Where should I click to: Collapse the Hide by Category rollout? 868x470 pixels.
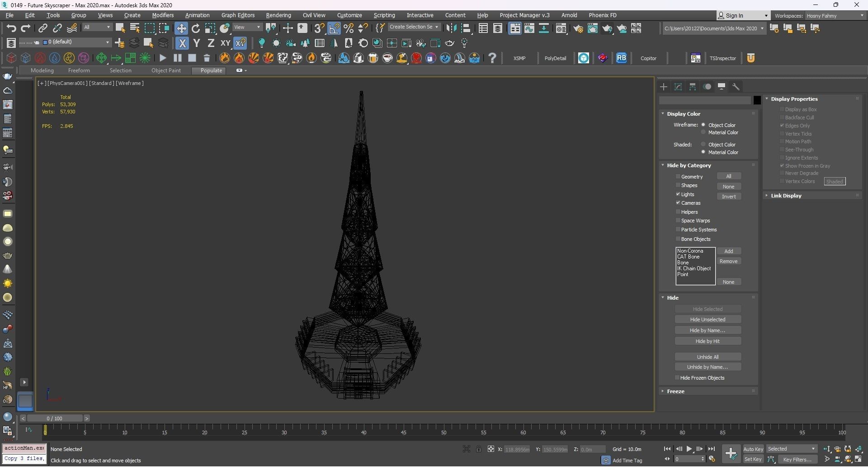click(x=689, y=165)
